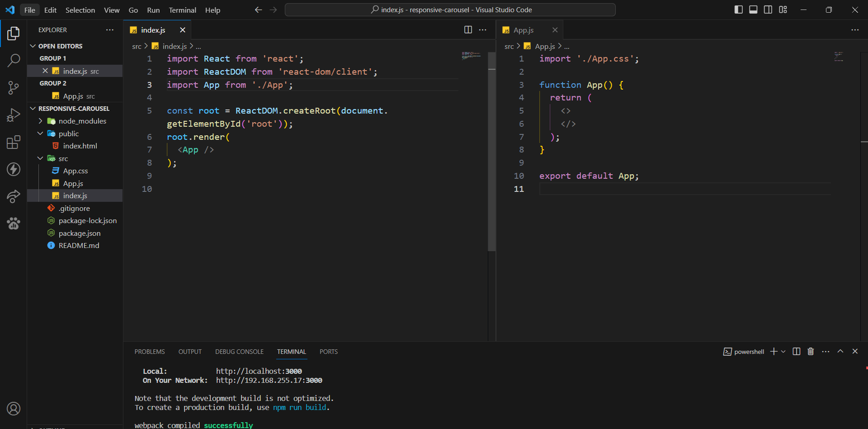Open package.json in the file tree
Screen dimensions: 868x429
pos(75,233)
